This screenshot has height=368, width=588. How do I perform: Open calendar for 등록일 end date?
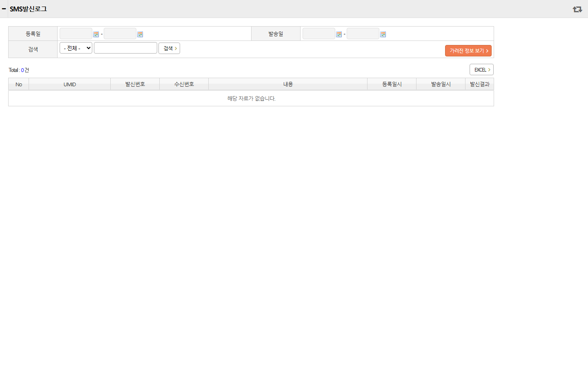click(x=140, y=34)
